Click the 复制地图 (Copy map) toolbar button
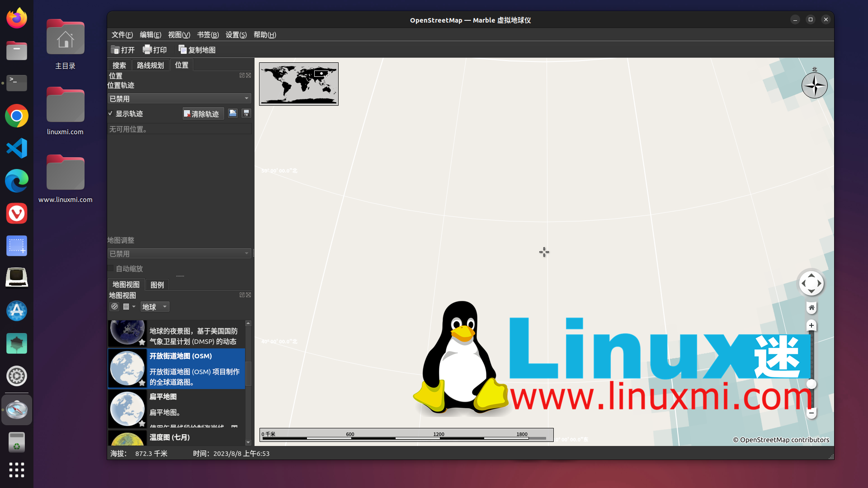 (x=197, y=50)
